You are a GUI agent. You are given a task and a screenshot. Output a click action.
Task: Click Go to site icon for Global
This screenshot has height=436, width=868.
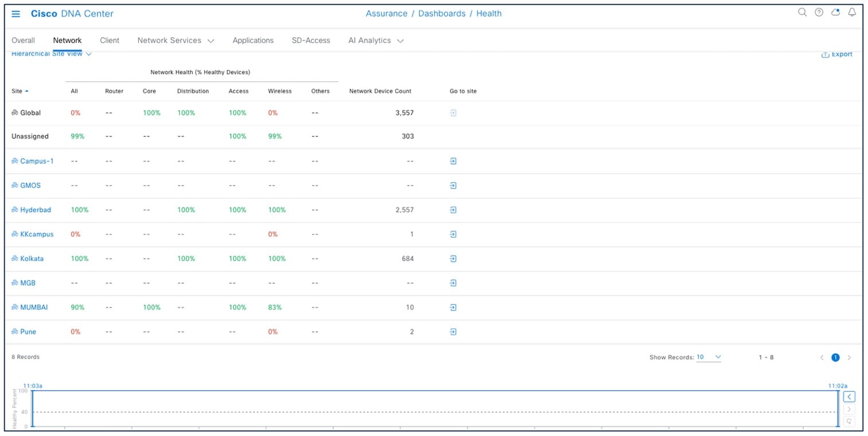point(453,113)
